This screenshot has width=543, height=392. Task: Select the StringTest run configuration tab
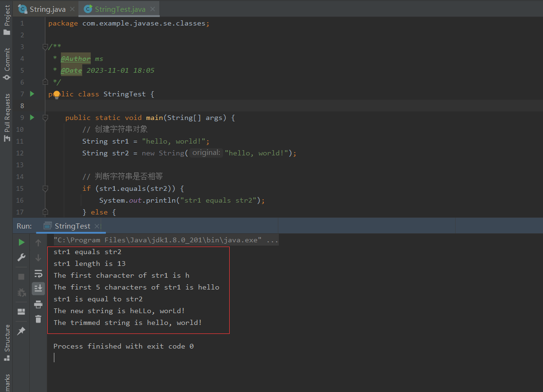coord(72,226)
